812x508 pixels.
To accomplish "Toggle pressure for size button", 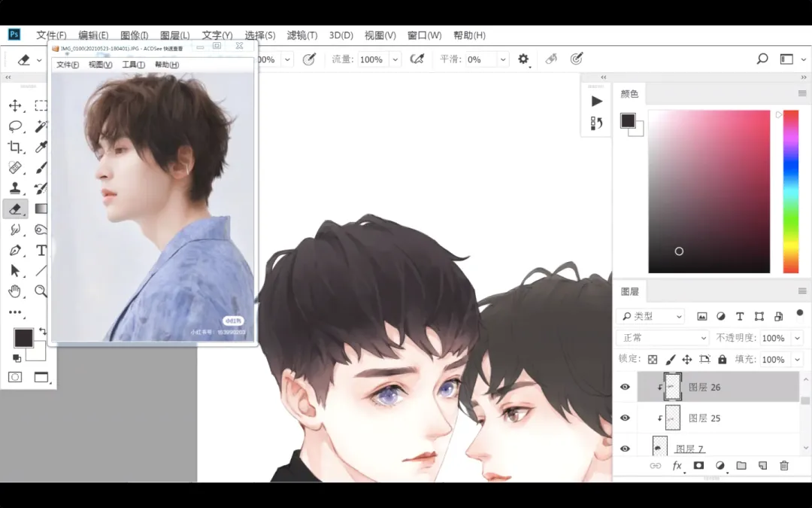I will (577, 59).
